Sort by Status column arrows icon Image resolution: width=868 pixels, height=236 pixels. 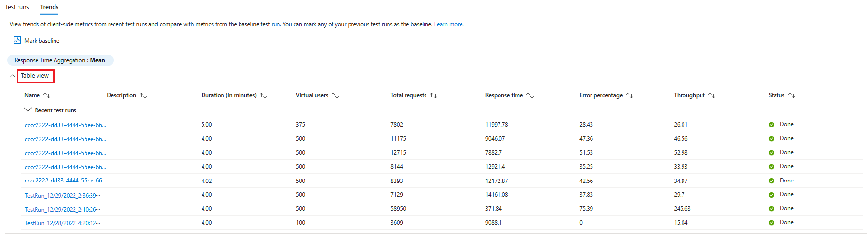coord(792,95)
